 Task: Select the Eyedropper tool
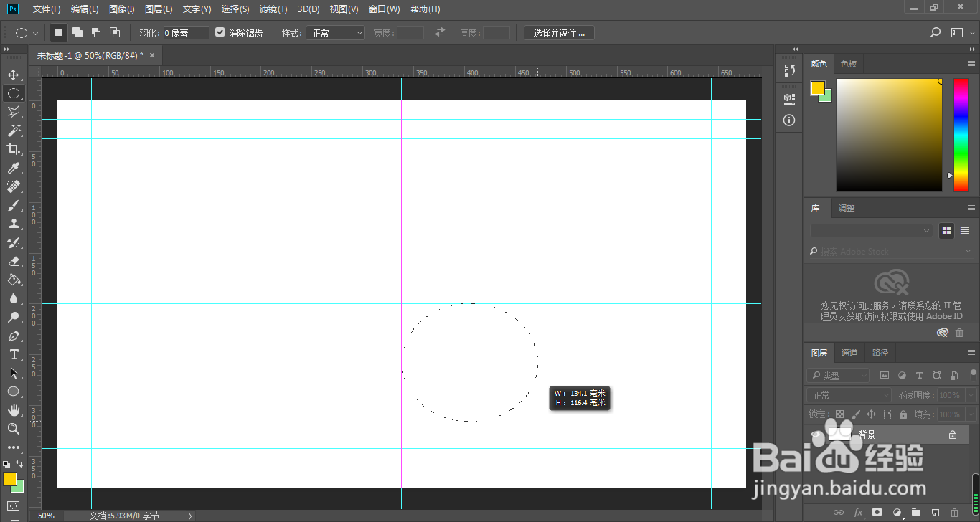pyautogui.click(x=13, y=168)
